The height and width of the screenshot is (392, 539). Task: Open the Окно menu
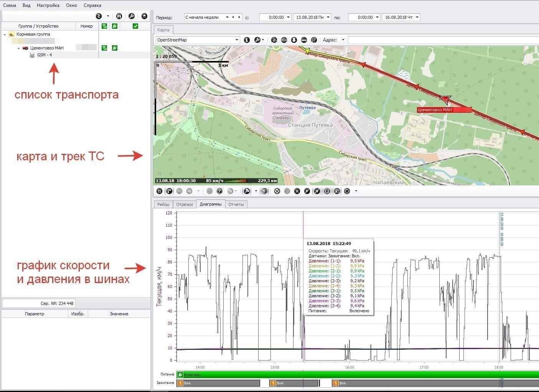[x=71, y=5]
